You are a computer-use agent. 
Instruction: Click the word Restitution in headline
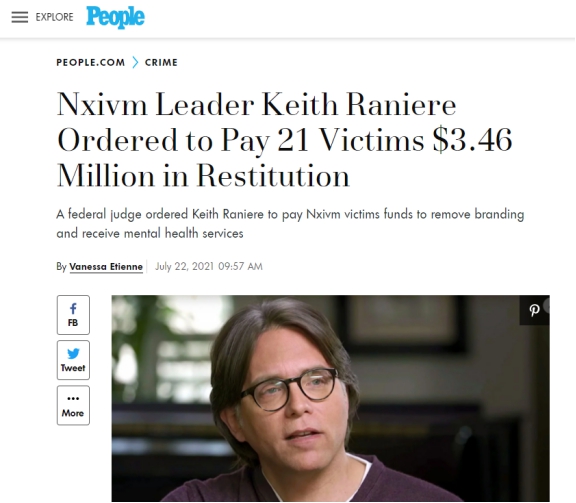tap(273, 176)
